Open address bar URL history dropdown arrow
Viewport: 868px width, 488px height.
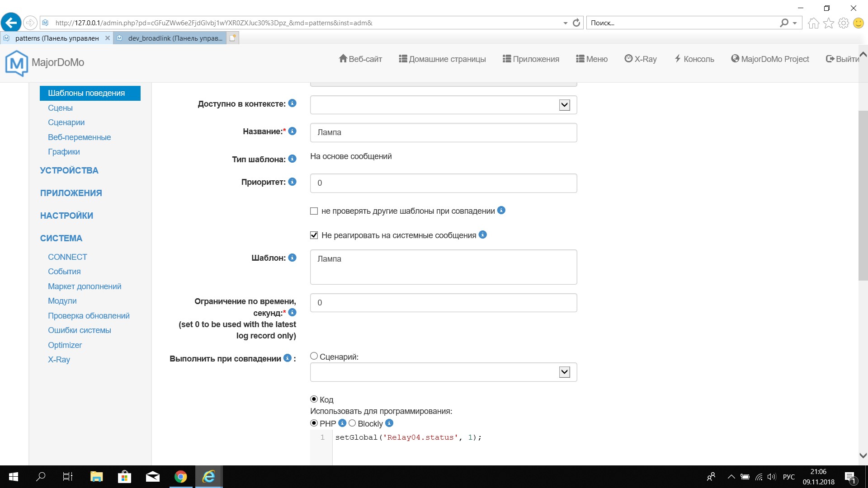565,23
